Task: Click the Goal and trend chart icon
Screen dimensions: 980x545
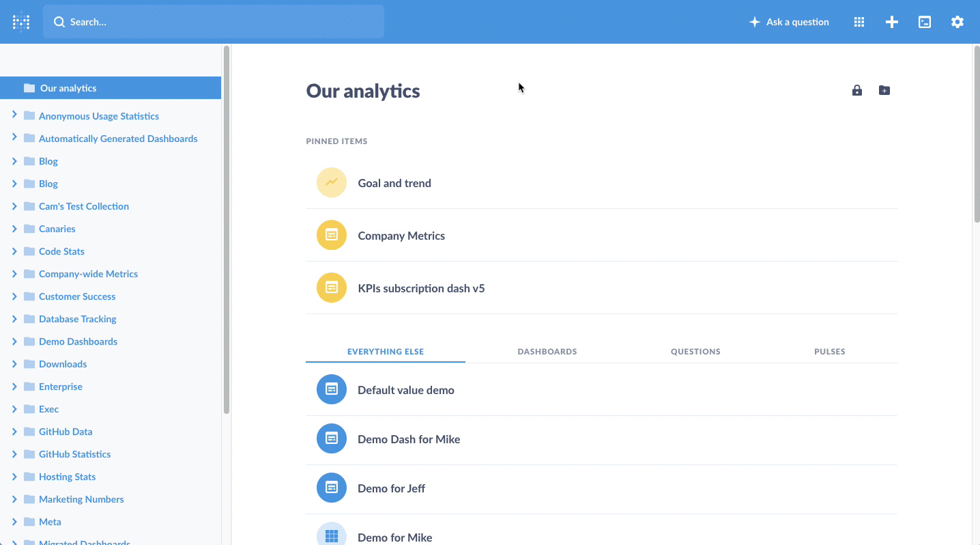Action: pos(331,182)
